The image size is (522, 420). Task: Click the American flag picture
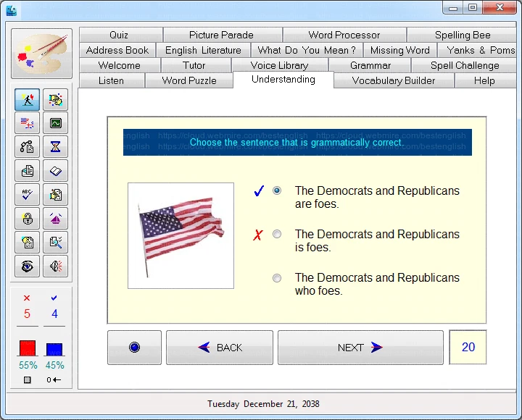point(181,236)
